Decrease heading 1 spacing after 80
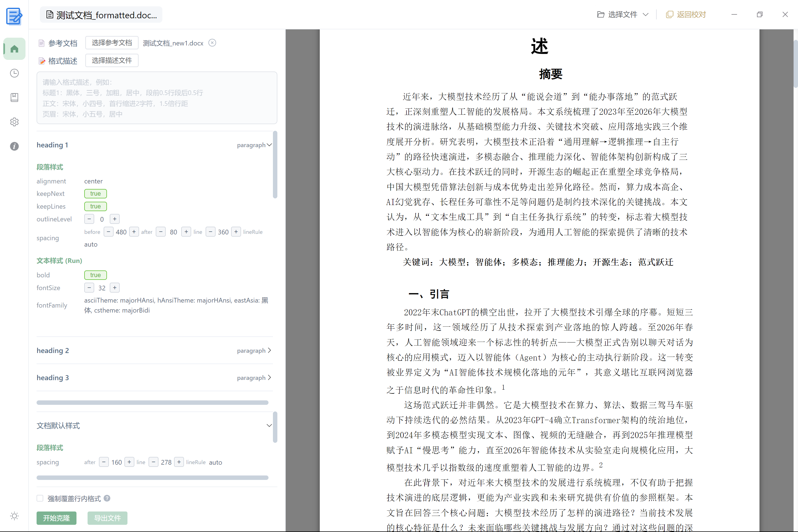The height and width of the screenshot is (532, 798). (x=160, y=232)
